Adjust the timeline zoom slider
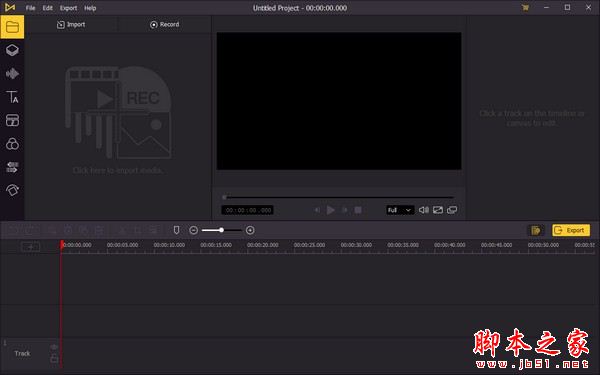The width and height of the screenshot is (600, 375). pos(222,230)
